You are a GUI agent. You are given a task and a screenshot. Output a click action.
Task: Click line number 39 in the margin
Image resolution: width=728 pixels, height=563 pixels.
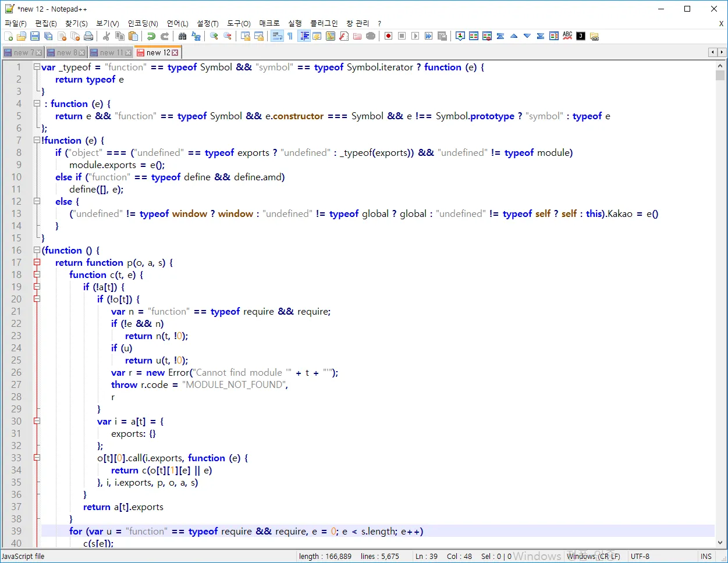point(16,531)
